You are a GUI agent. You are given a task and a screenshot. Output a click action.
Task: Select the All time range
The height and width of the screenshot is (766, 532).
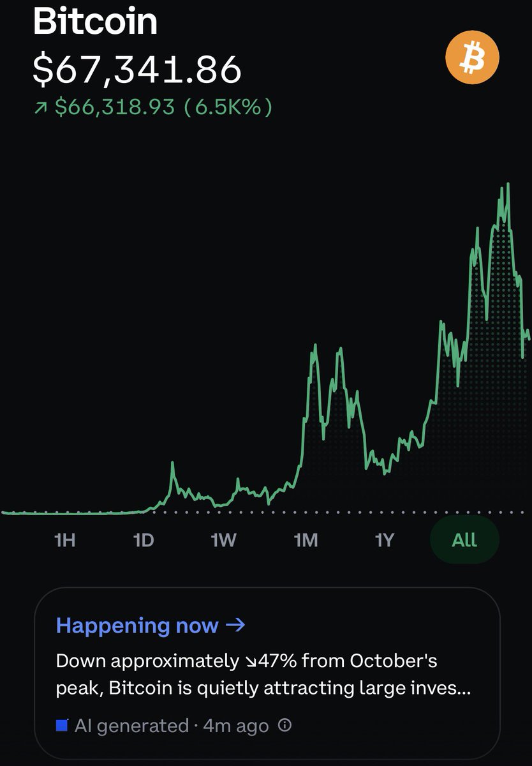(x=464, y=540)
